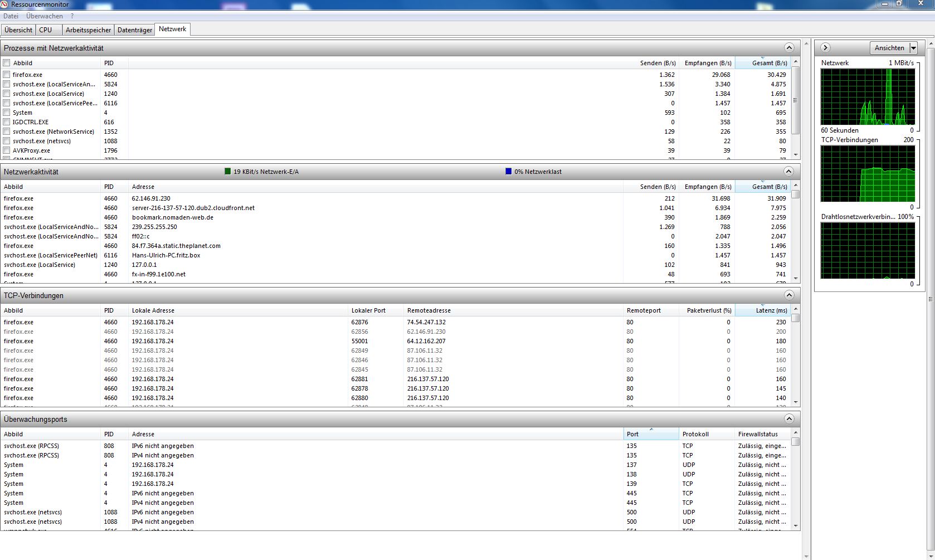The width and height of the screenshot is (935, 560).
Task: Check the AVKProxy.exe checkbox
Action: [7, 150]
